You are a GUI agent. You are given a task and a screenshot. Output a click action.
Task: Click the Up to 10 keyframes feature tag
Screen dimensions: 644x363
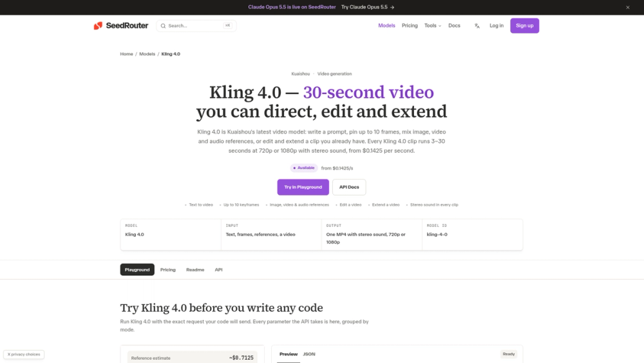(x=241, y=205)
